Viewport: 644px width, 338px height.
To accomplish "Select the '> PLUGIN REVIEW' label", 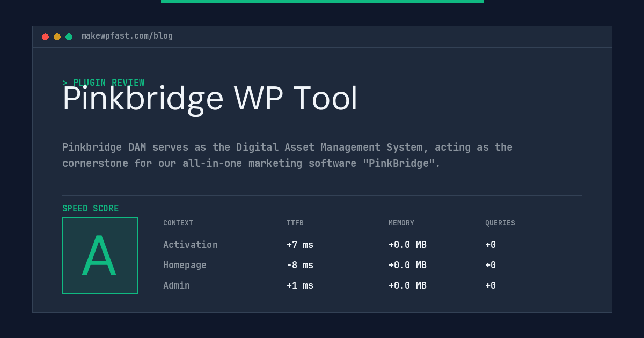I will (x=104, y=83).
